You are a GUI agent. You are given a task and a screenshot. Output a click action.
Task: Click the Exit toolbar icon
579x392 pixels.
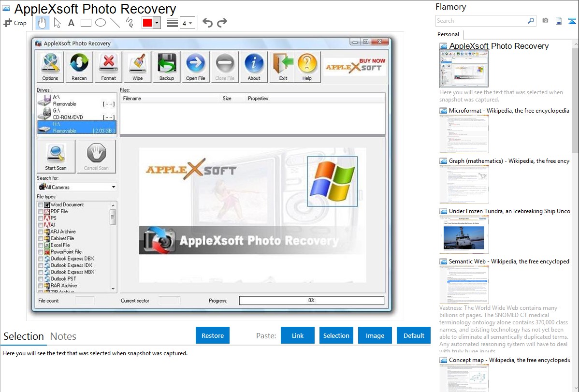[x=283, y=67]
